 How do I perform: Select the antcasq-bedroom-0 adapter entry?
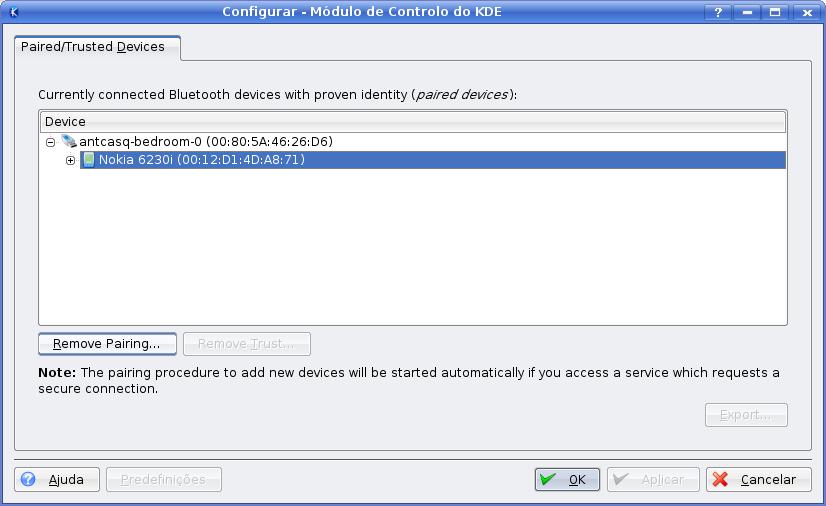click(x=205, y=142)
